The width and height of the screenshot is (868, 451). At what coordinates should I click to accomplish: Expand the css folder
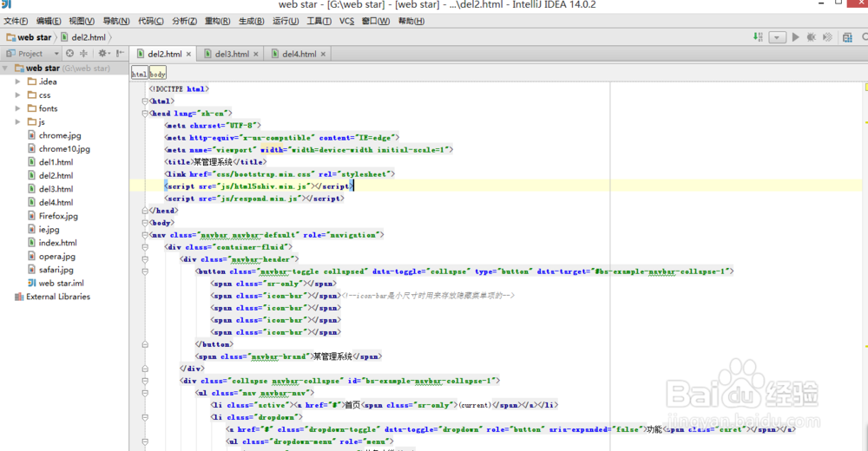point(17,95)
